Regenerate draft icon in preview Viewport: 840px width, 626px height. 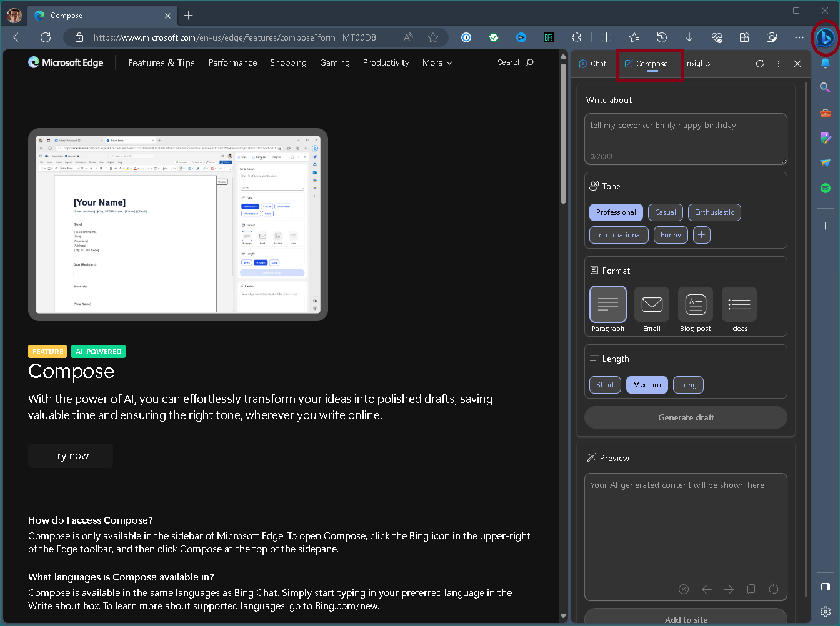click(774, 589)
